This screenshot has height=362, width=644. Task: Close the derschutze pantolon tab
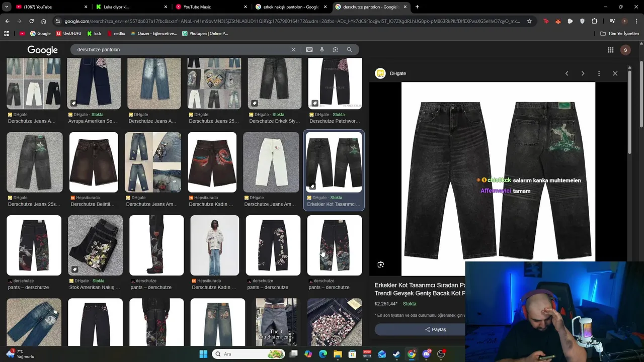coord(405,7)
